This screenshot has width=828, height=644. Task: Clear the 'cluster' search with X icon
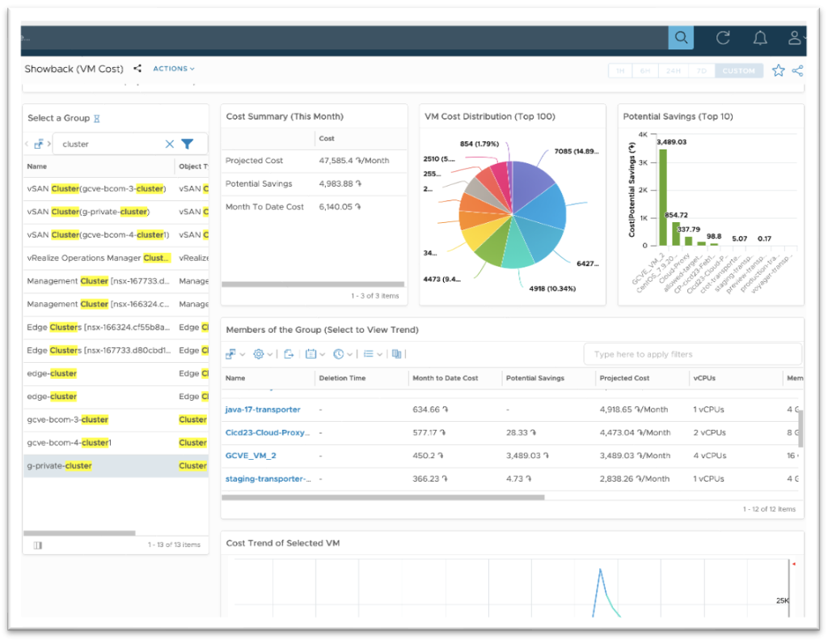pyautogui.click(x=170, y=144)
